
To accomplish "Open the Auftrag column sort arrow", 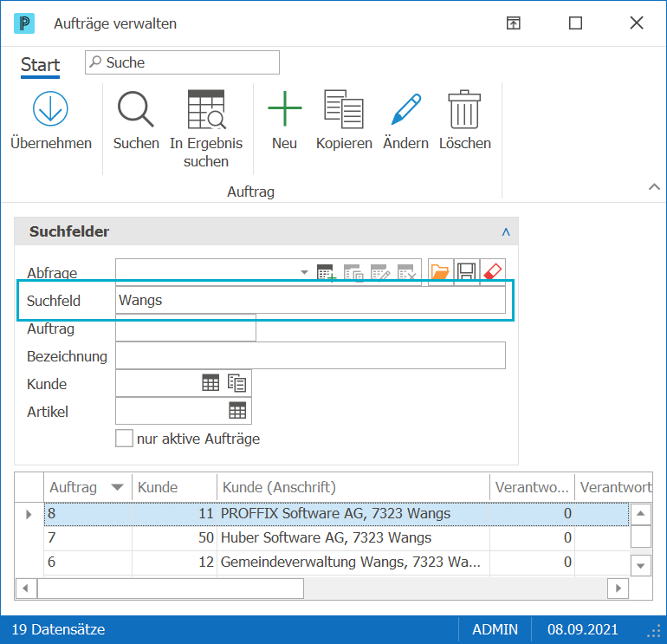I will point(117,487).
